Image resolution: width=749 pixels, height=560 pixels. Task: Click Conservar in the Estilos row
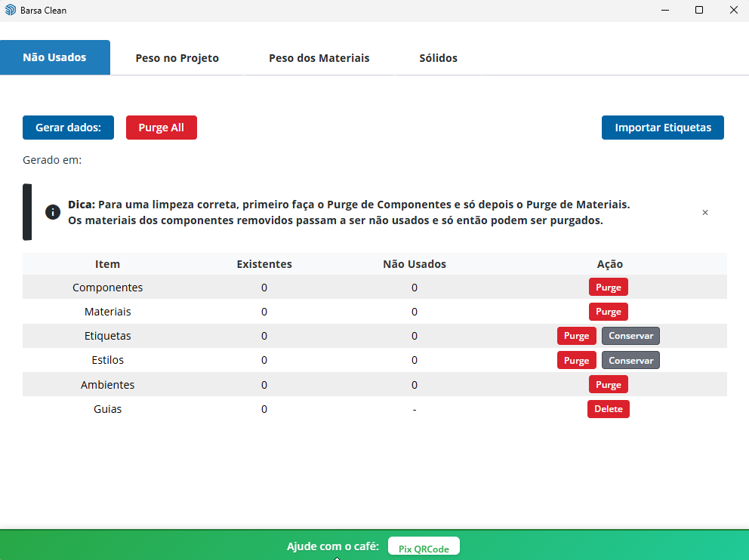coord(630,360)
